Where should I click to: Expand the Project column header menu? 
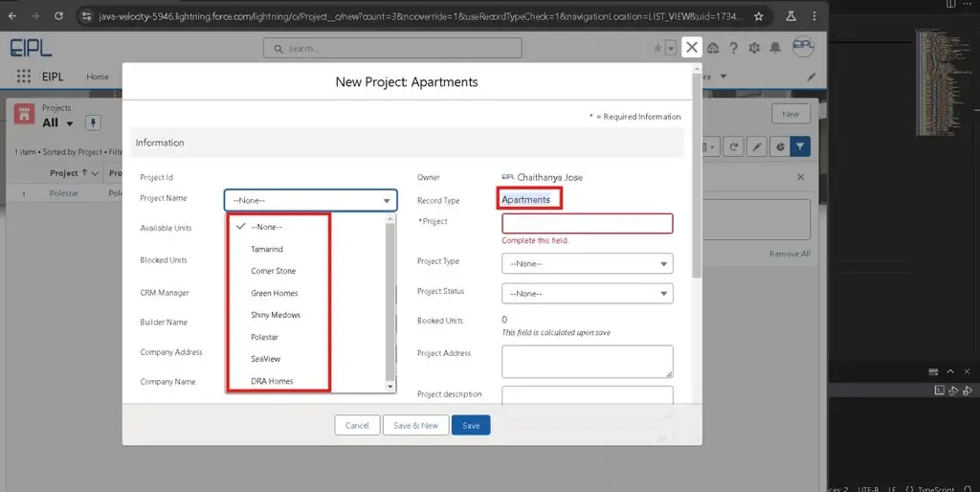[x=95, y=173]
